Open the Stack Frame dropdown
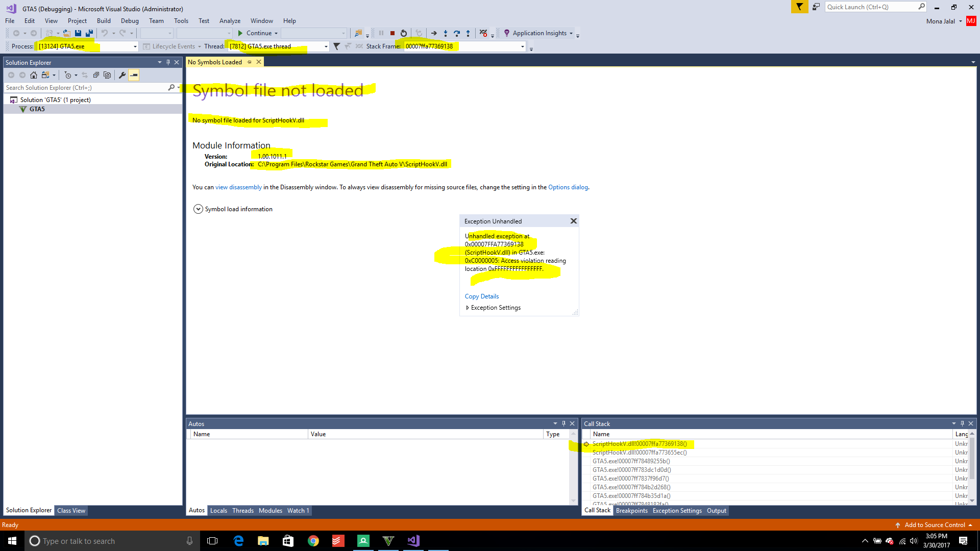The height and width of the screenshot is (551, 980). coord(523,46)
